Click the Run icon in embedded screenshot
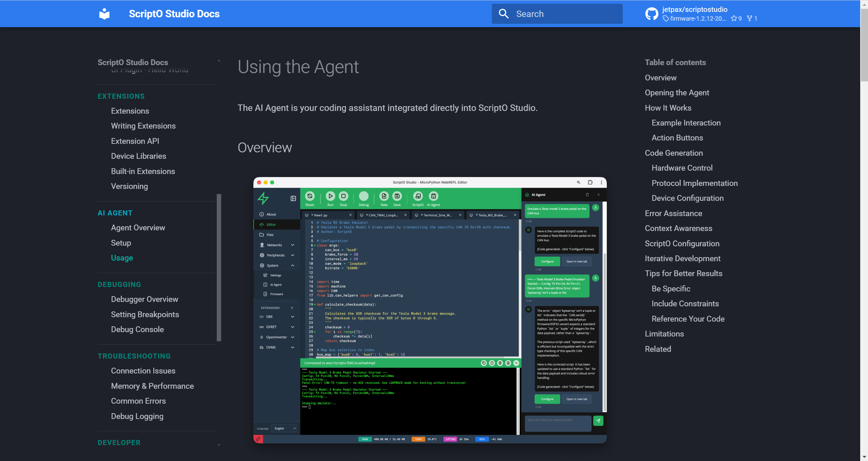Screen dimensions: 868x461 (x=330, y=196)
